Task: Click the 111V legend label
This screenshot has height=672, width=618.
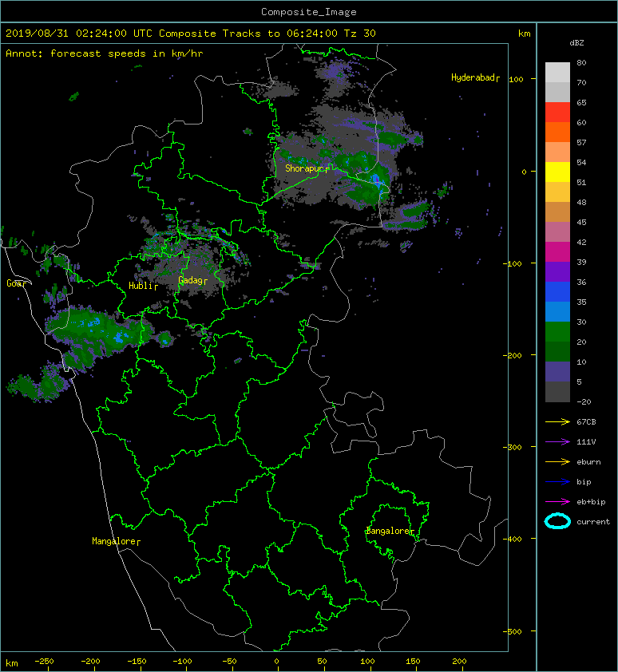Action: point(586,442)
